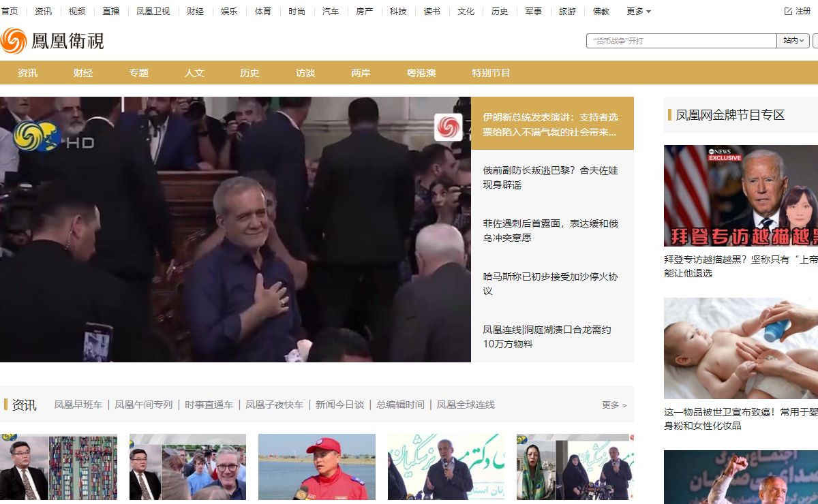The image size is (818, 504).
Task: Open 凤凰早班车 program link
Action: [78, 405]
